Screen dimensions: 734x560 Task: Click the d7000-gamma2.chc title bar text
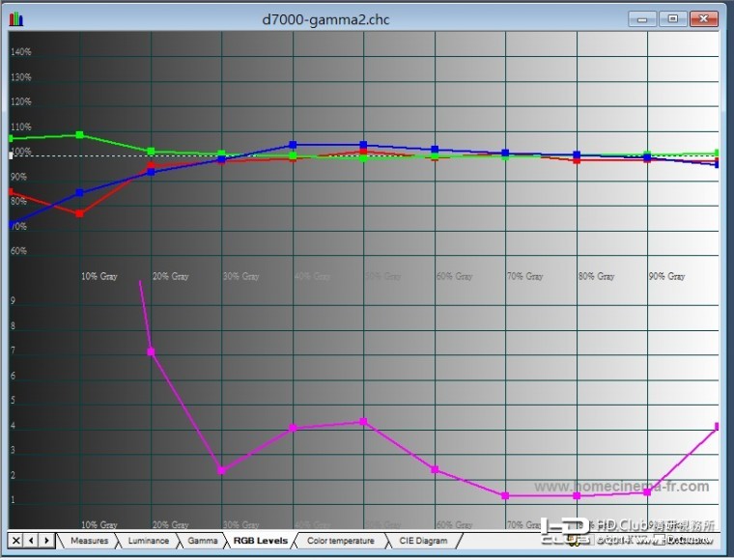click(325, 19)
